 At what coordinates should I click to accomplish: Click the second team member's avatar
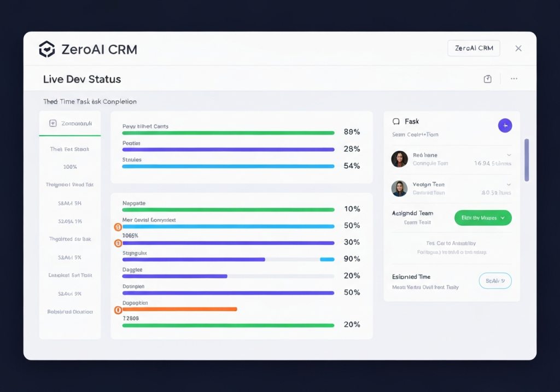tap(400, 189)
